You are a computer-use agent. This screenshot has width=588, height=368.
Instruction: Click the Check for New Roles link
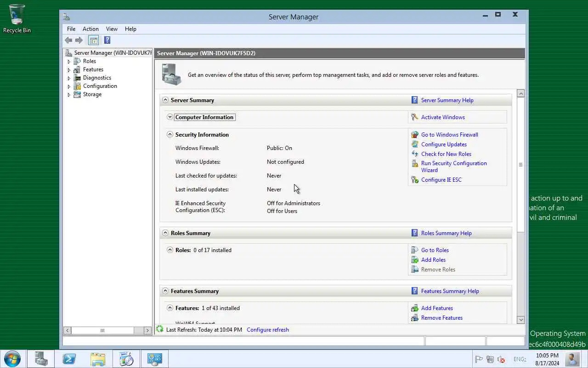pyautogui.click(x=446, y=154)
